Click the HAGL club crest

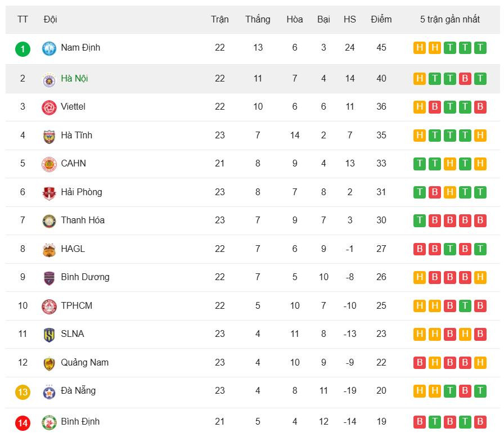pyautogui.click(x=49, y=250)
